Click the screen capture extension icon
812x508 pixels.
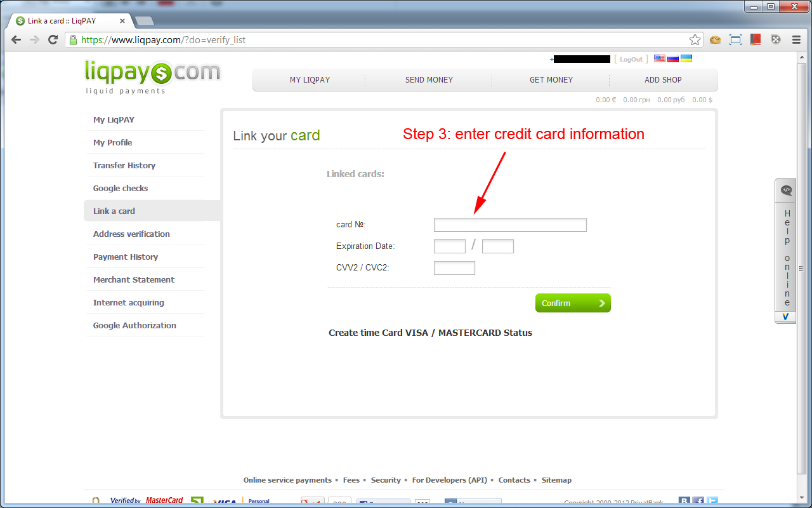pyautogui.click(x=735, y=39)
